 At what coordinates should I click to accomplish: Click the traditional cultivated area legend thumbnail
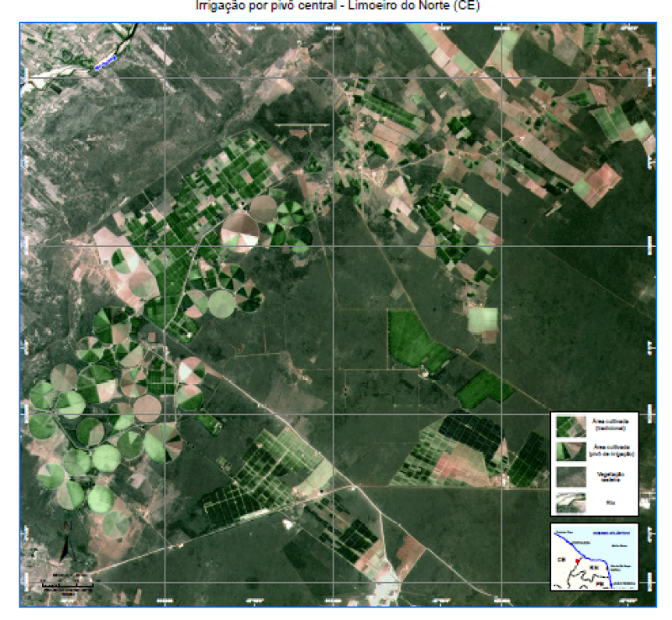[571, 427]
